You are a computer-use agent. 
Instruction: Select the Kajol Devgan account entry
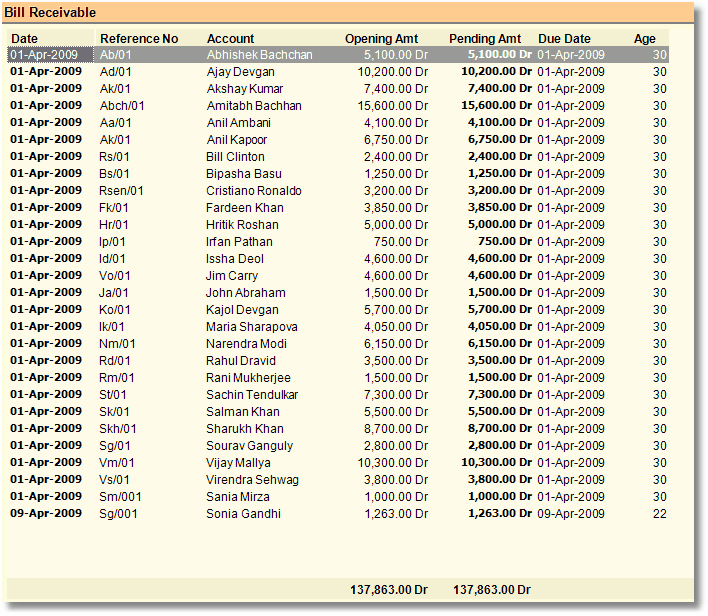(242, 310)
